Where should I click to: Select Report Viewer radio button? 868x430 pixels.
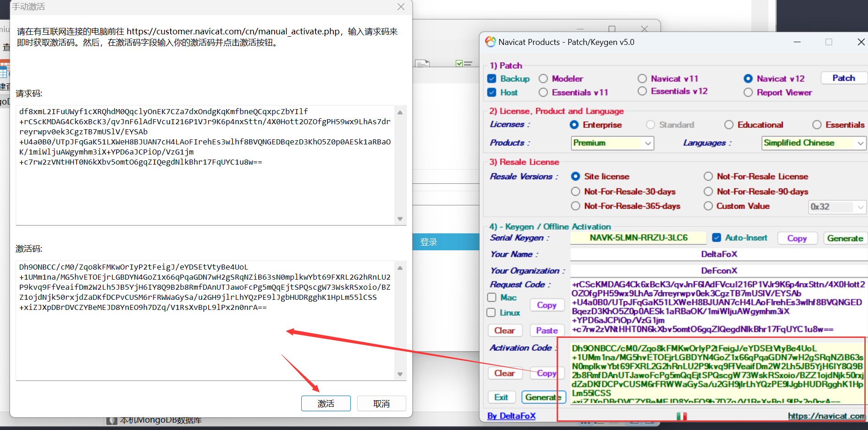(748, 92)
